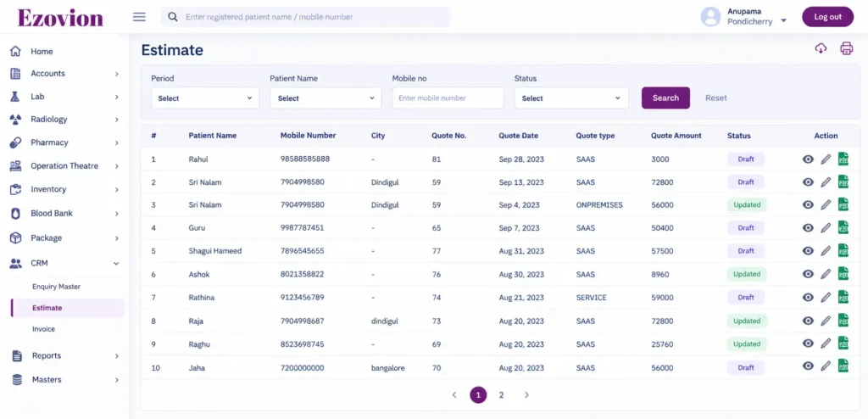This screenshot has width=868, height=419.
Task: Click the Updated status badge for Ashok
Action: tap(747, 274)
